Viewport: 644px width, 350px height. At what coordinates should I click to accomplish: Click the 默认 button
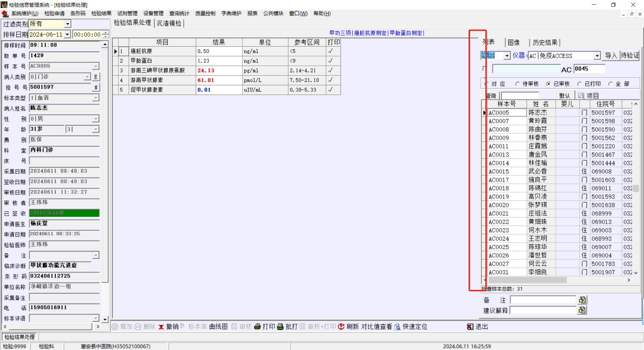pos(565,96)
